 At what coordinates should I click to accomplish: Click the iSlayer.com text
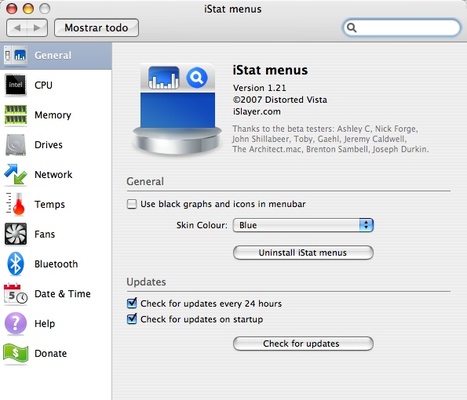(257, 111)
